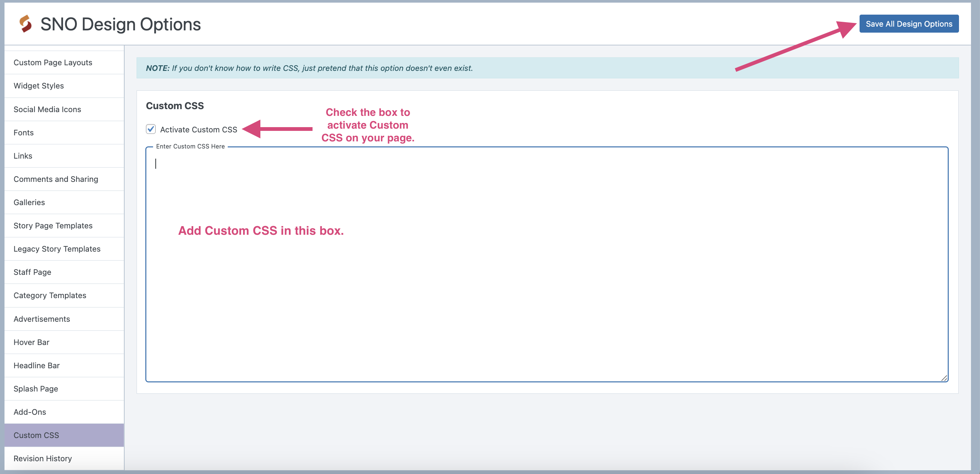
Task: Select the Fonts menu item
Action: pos(64,133)
